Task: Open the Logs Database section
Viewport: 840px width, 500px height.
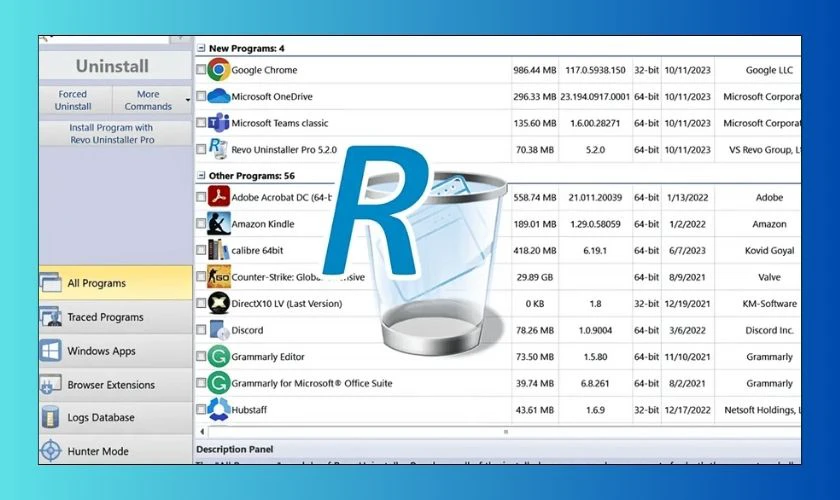Action: (x=116, y=417)
